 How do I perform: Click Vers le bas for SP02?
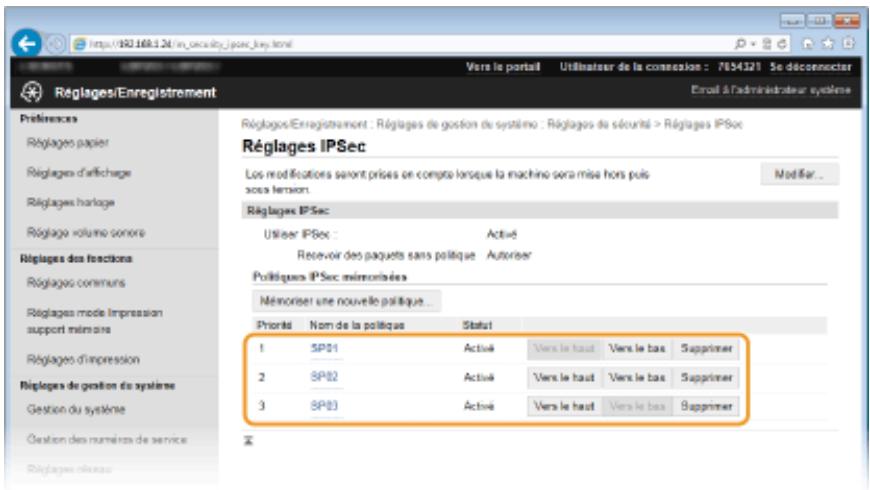(x=637, y=377)
